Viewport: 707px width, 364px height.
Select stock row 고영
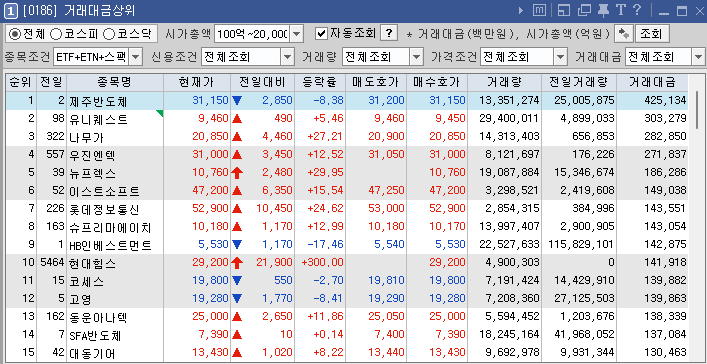[347, 299]
